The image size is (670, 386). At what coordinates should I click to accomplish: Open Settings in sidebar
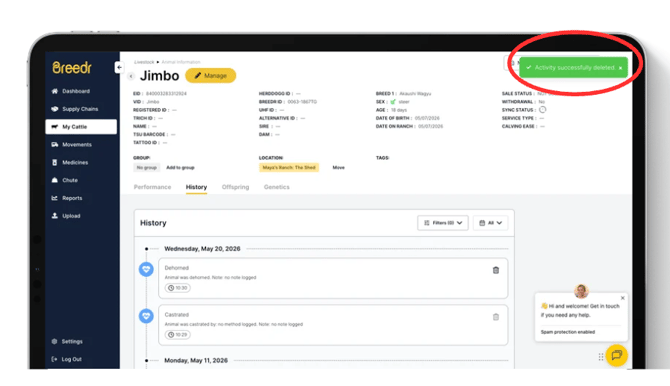[x=72, y=342]
